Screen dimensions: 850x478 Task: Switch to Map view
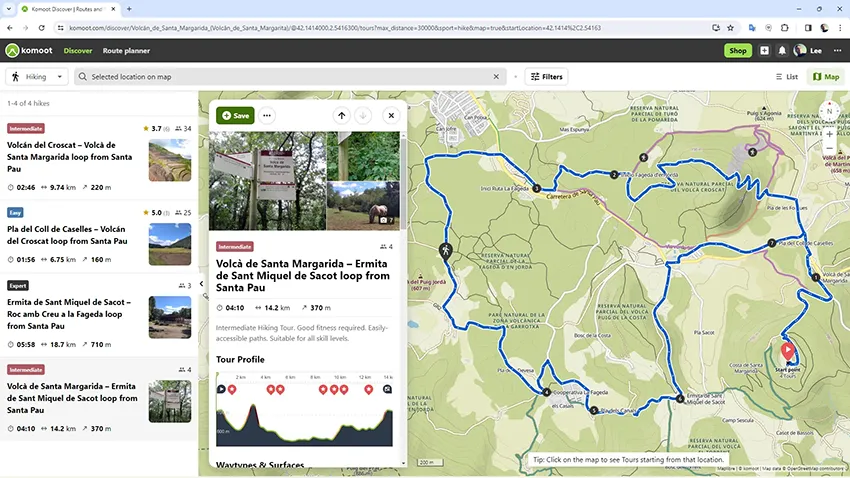click(x=826, y=77)
